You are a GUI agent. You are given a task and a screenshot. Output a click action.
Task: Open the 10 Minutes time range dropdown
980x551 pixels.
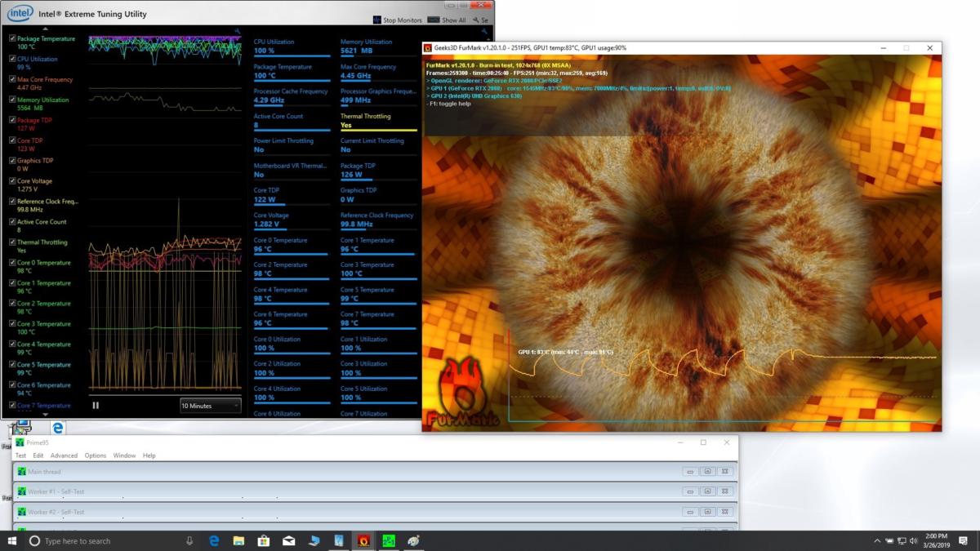click(x=211, y=406)
